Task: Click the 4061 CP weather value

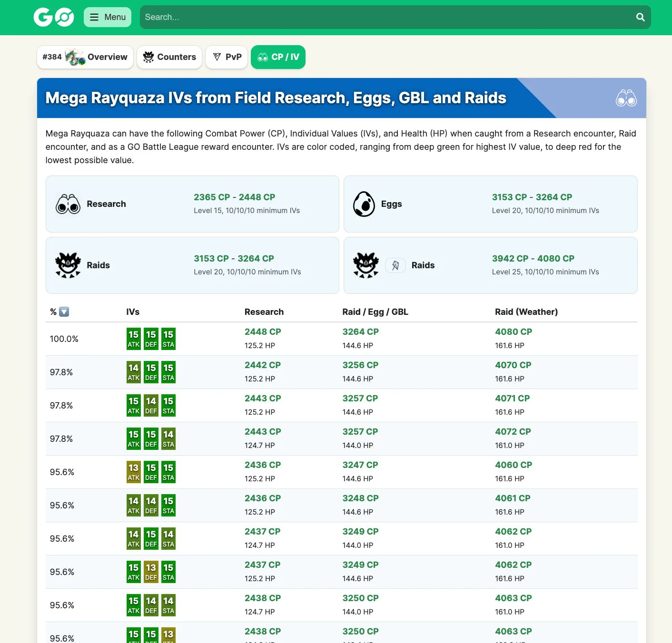Action: pos(513,498)
